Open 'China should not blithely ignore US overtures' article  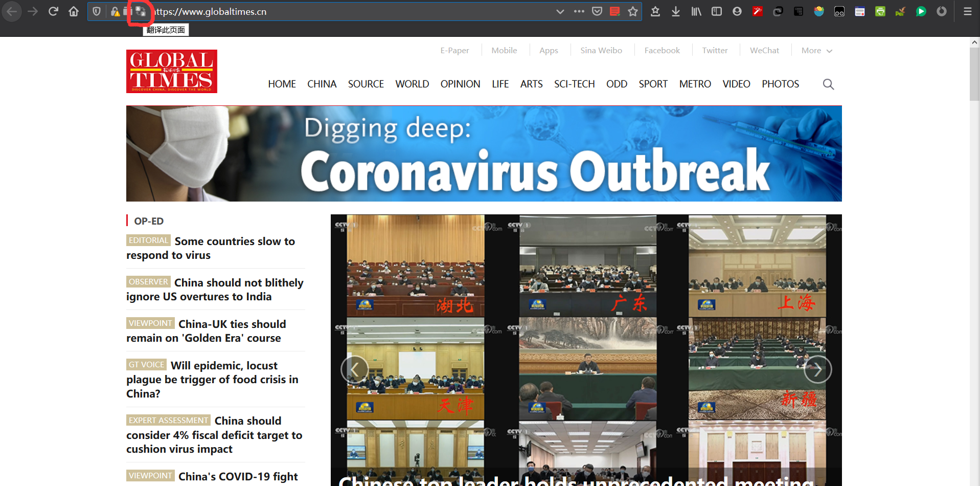215,290
